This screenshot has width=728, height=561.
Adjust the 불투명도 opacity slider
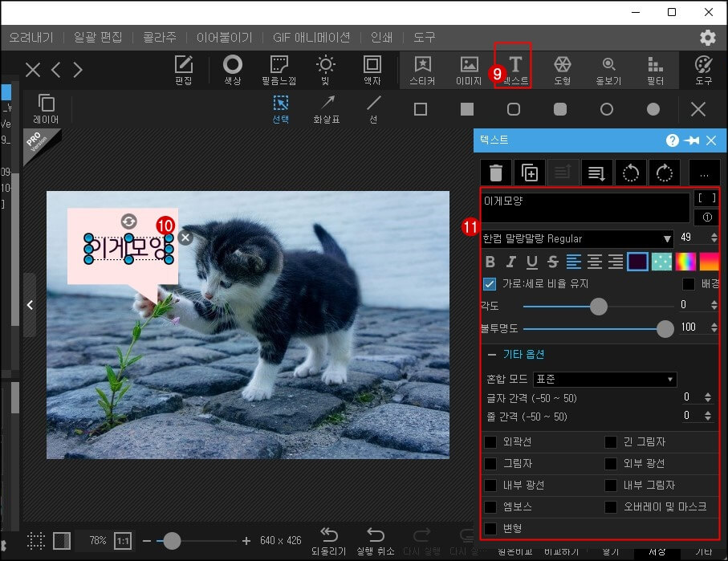click(665, 329)
